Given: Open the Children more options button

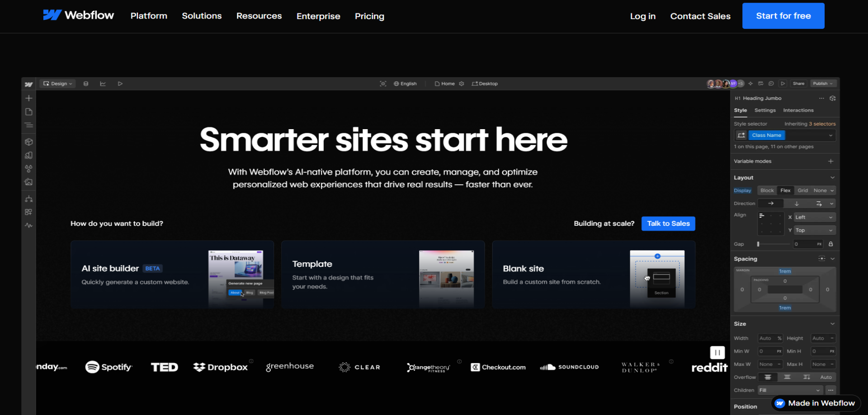Looking at the screenshot, I should pos(830,390).
